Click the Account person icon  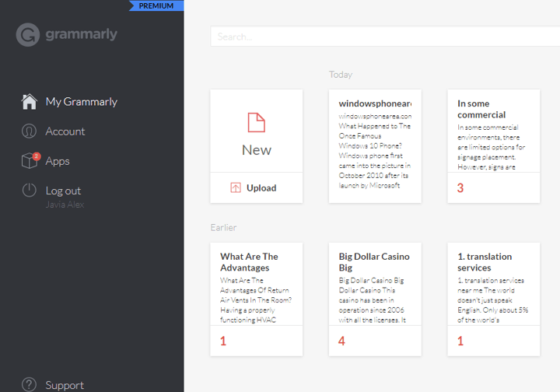click(x=29, y=131)
